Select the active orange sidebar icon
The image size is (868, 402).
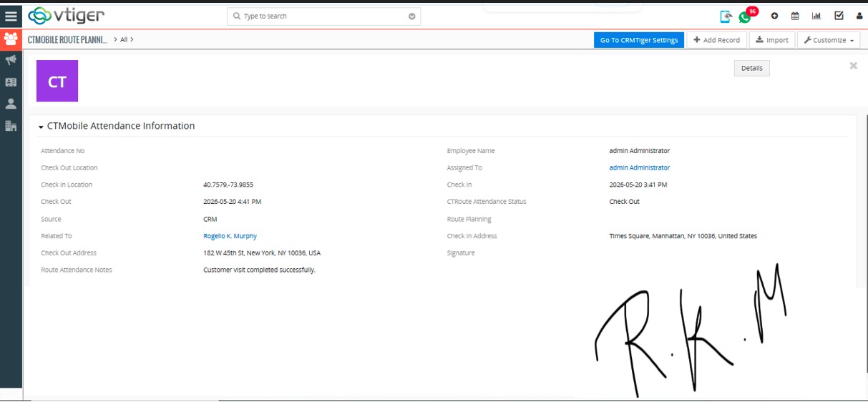coord(11,39)
